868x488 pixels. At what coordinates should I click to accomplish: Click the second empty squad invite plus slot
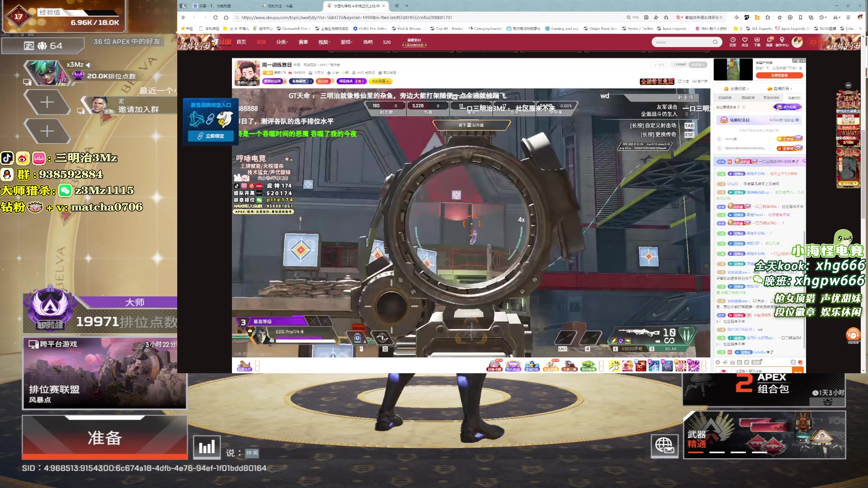pos(47,131)
